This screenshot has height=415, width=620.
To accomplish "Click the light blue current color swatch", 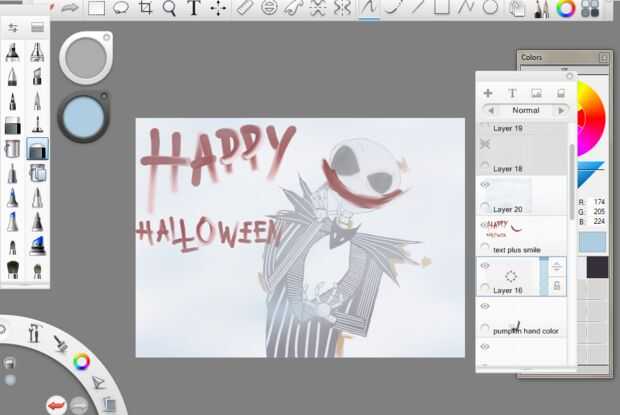I will [x=592, y=242].
